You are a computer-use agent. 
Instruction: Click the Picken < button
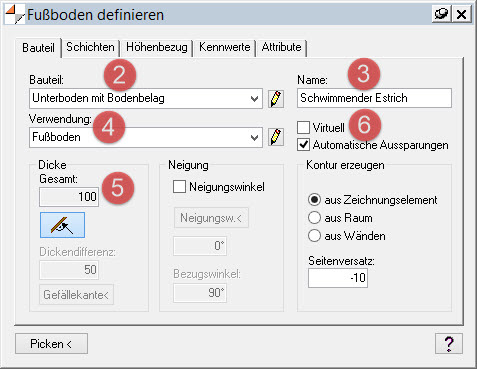tap(51, 344)
